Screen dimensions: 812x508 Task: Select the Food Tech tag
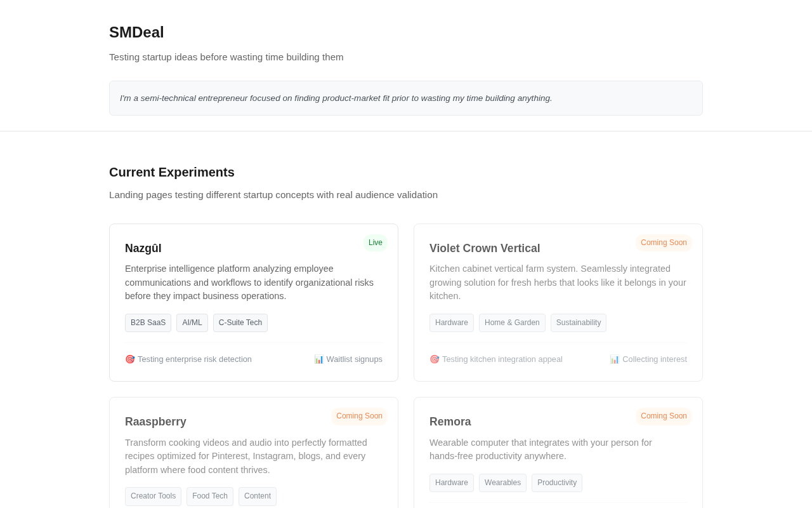pos(210,496)
